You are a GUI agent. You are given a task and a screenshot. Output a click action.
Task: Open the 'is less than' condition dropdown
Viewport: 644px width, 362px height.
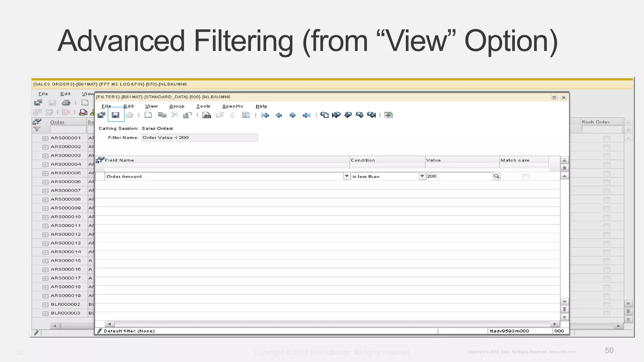(x=422, y=176)
